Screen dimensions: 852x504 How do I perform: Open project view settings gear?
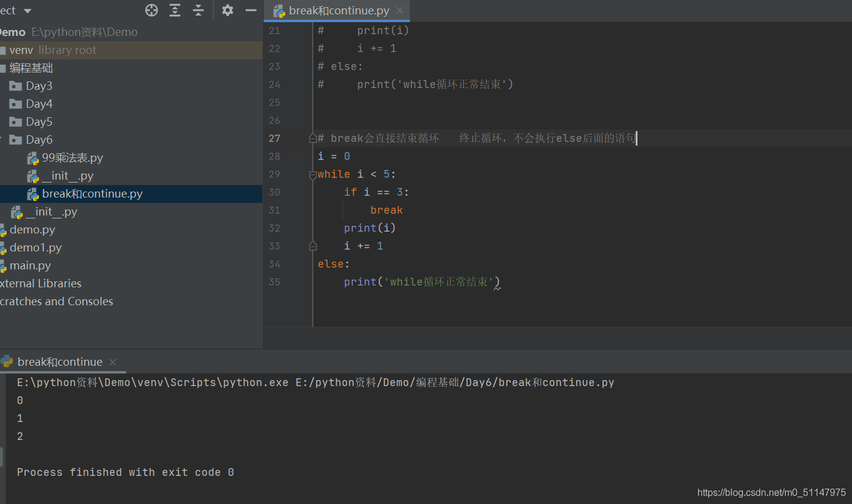(228, 10)
